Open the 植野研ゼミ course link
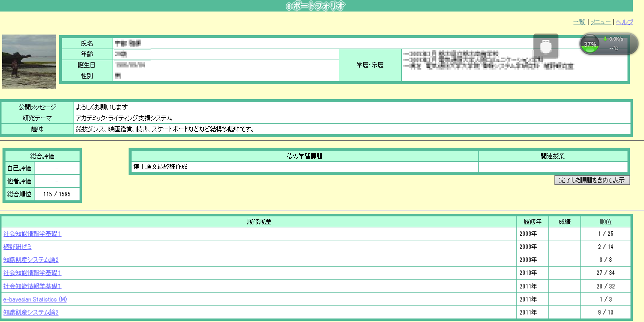The image size is (644, 322). (x=18, y=247)
